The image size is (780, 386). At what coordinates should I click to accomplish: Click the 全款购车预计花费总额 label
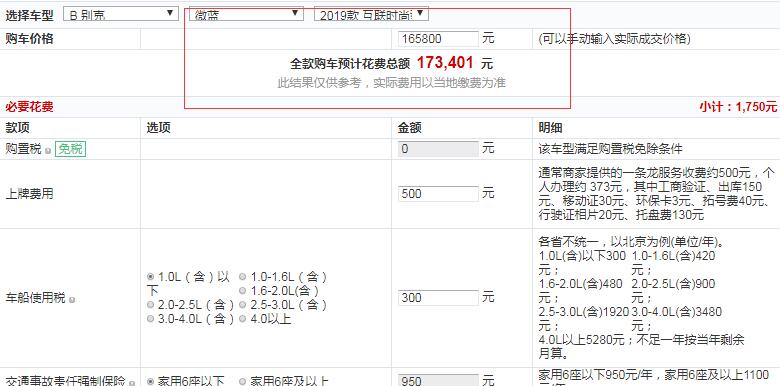[350, 64]
